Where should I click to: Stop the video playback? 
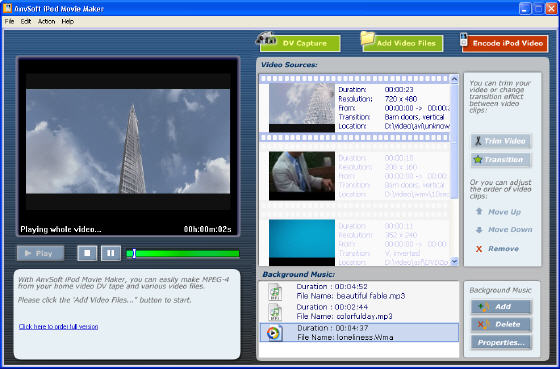click(87, 253)
